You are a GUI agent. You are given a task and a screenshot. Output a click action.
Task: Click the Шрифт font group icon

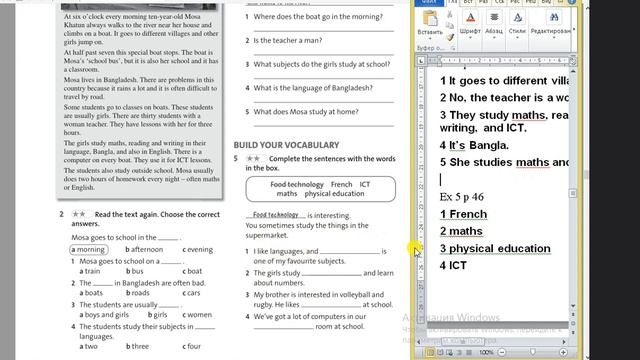470,18
